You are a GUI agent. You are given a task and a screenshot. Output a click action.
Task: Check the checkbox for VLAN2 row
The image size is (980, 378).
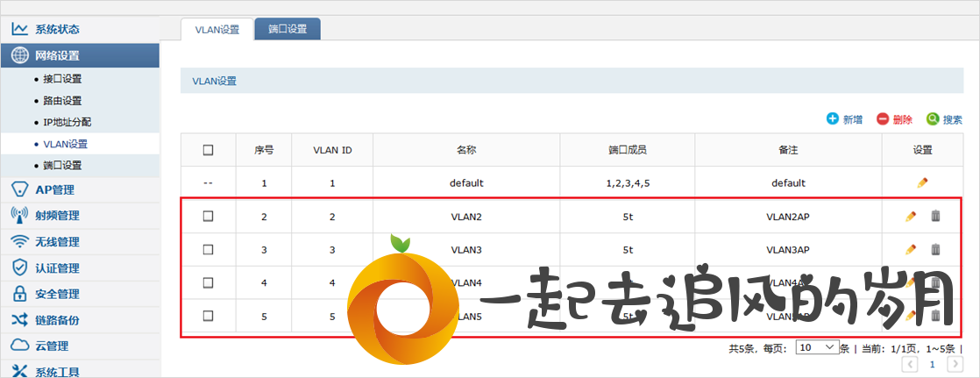(208, 216)
